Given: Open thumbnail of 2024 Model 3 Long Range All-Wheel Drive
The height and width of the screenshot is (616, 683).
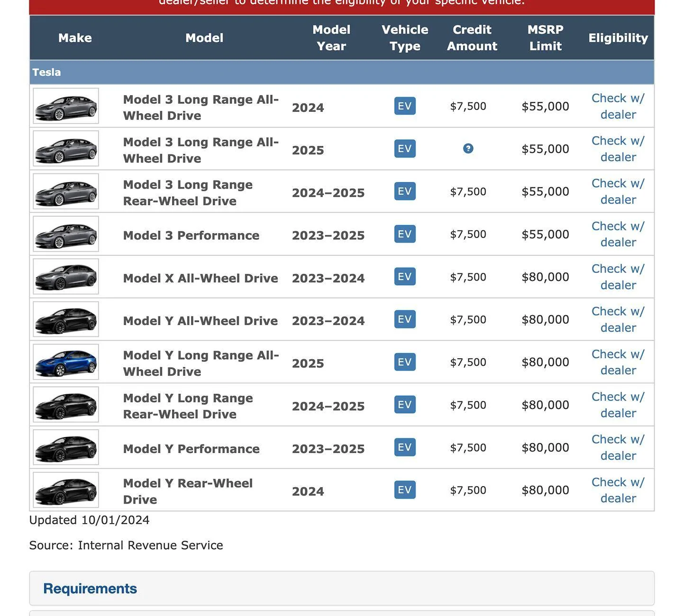Looking at the screenshot, I should point(66,106).
